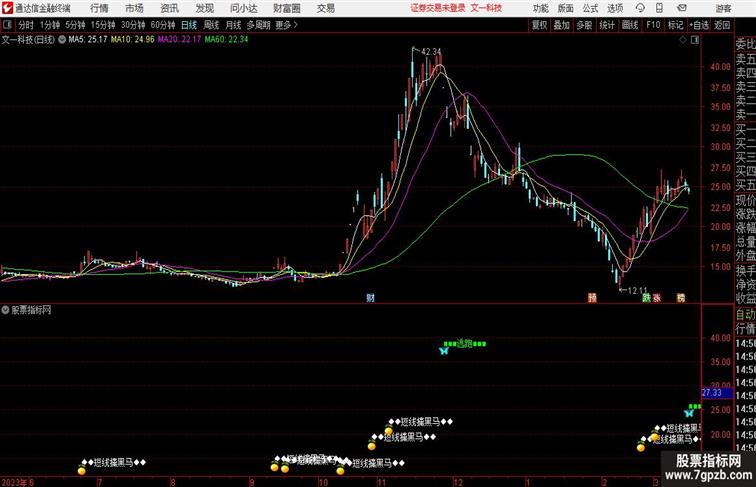Click the MA20: 22.17 indicator value

[179, 40]
